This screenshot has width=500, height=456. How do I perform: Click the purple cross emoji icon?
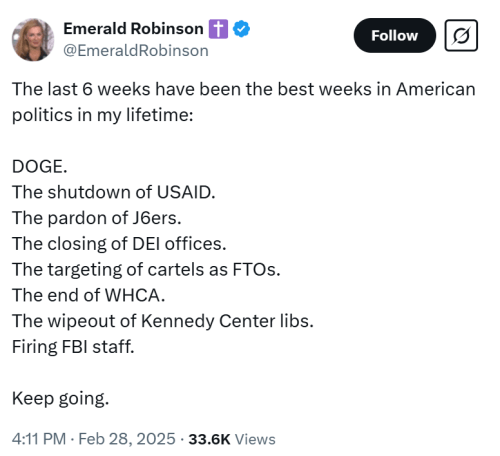[218, 29]
